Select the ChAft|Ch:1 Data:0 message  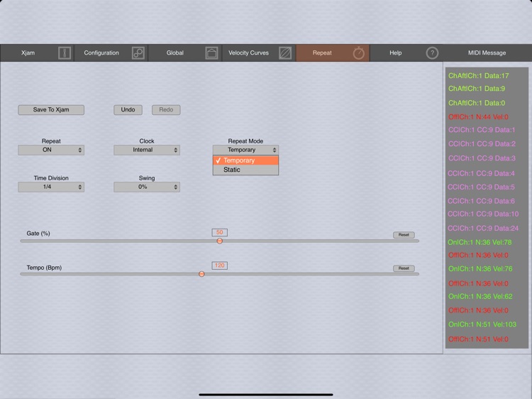tap(477, 103)
